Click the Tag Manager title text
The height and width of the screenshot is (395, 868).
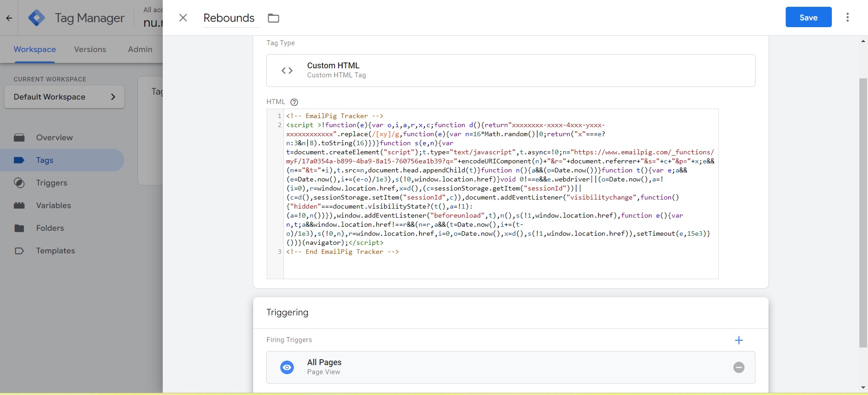(x=90, y=18)
